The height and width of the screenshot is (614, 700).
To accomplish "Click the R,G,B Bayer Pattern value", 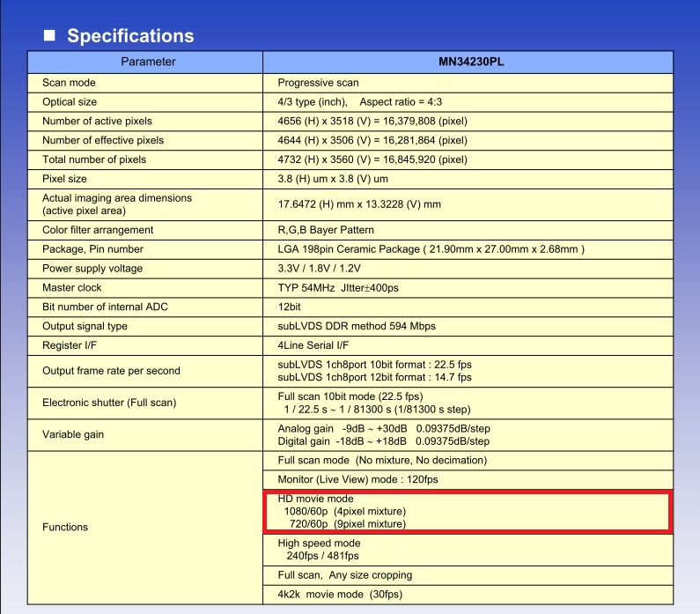I will [326, 230].
